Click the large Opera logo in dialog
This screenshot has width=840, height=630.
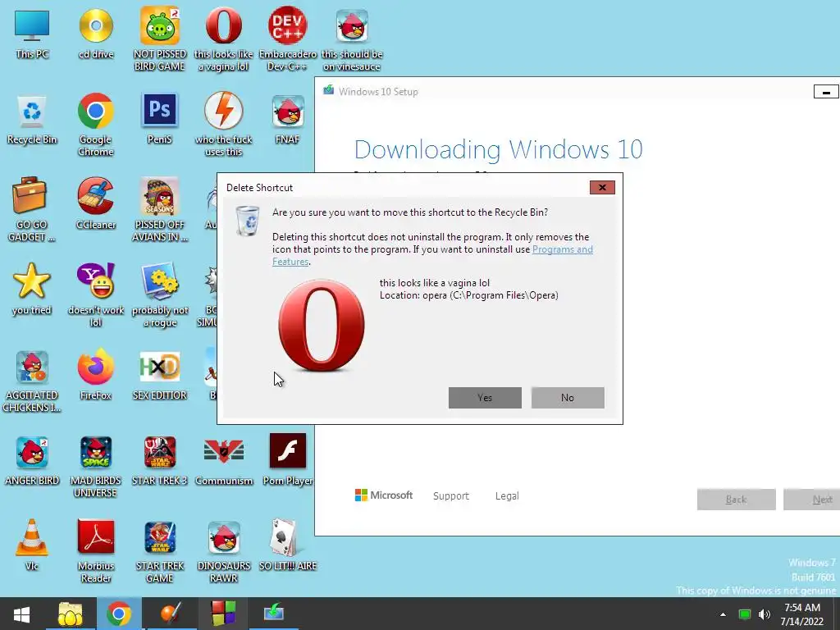(322, 325)
